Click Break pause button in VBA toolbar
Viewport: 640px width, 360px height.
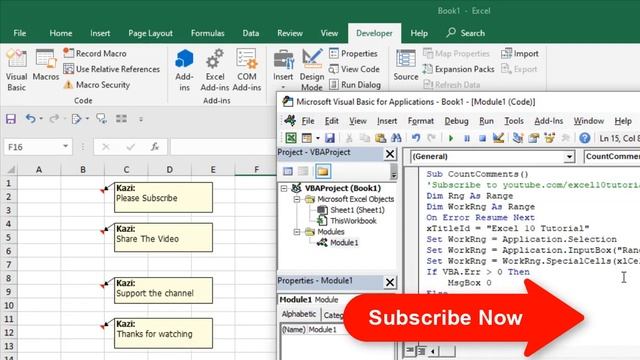click(x=467, y=138)
